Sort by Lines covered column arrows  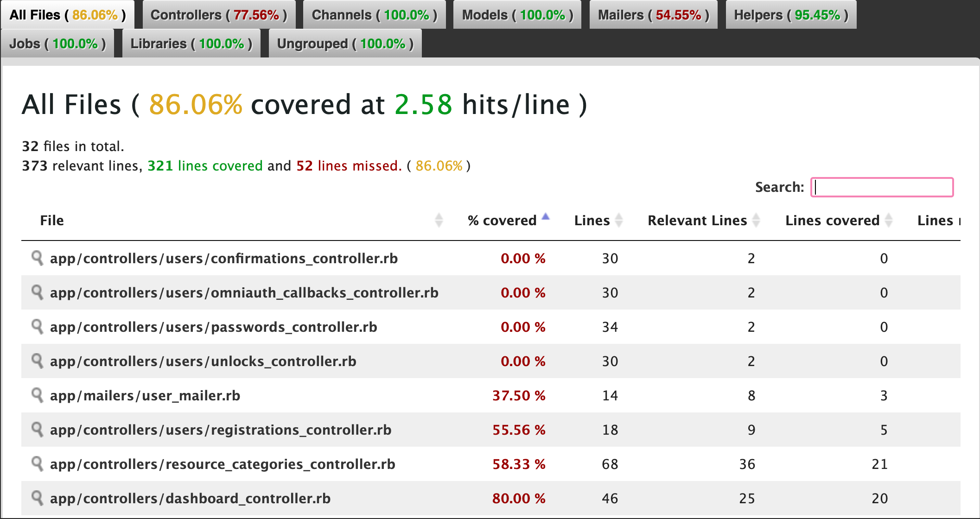(888, 220)
